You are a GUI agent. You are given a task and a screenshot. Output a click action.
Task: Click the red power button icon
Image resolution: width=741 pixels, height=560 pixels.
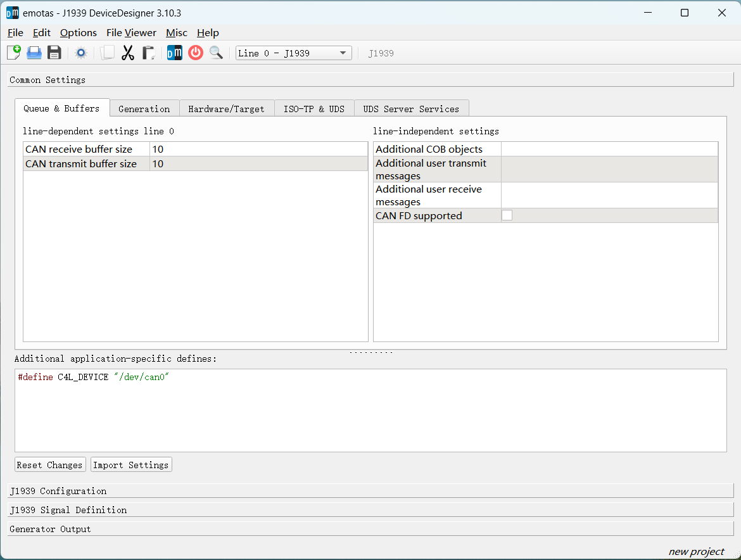tap(196, 53)
